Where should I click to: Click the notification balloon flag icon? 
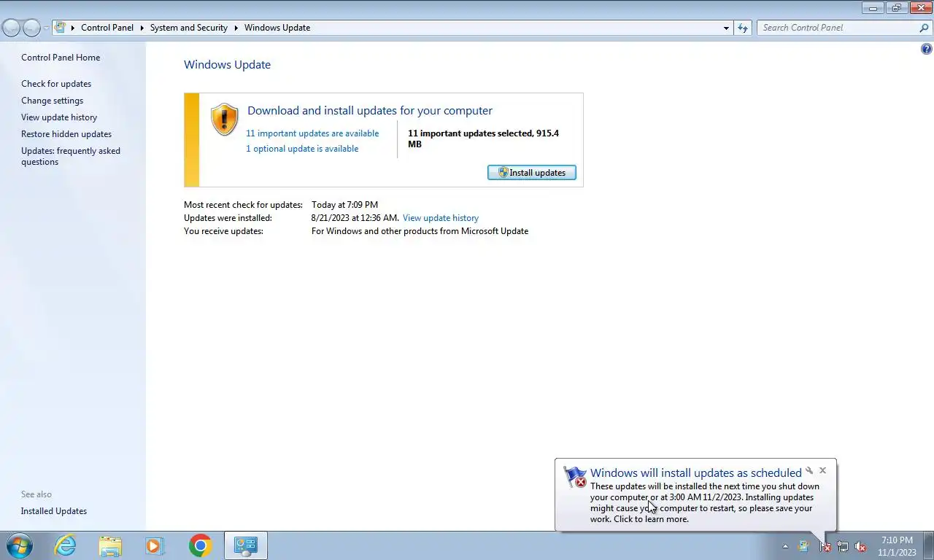[575, 478]
